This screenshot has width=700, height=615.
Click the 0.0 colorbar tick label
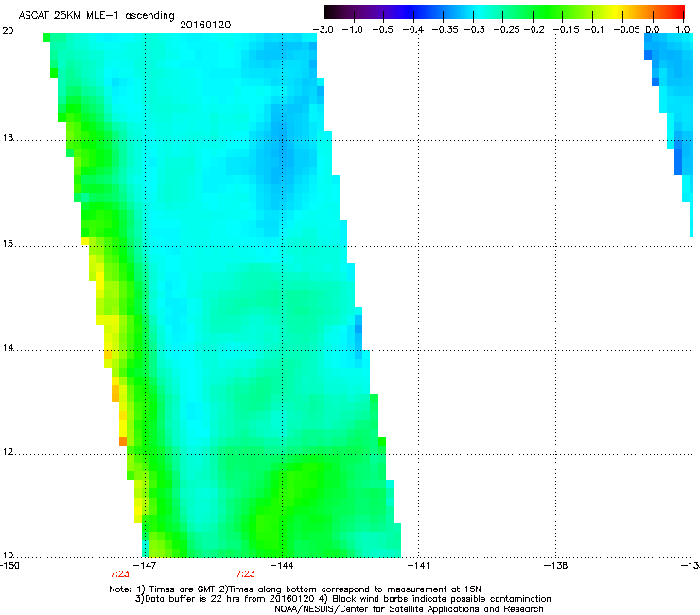pos(653,30)
